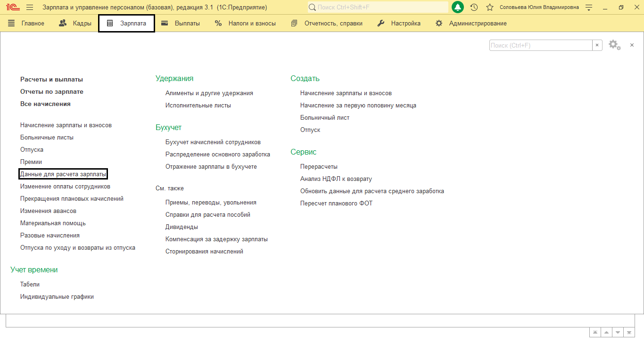644x343 pixels.
Task: Click the green notifications bell icon
Action: [457, 7]
